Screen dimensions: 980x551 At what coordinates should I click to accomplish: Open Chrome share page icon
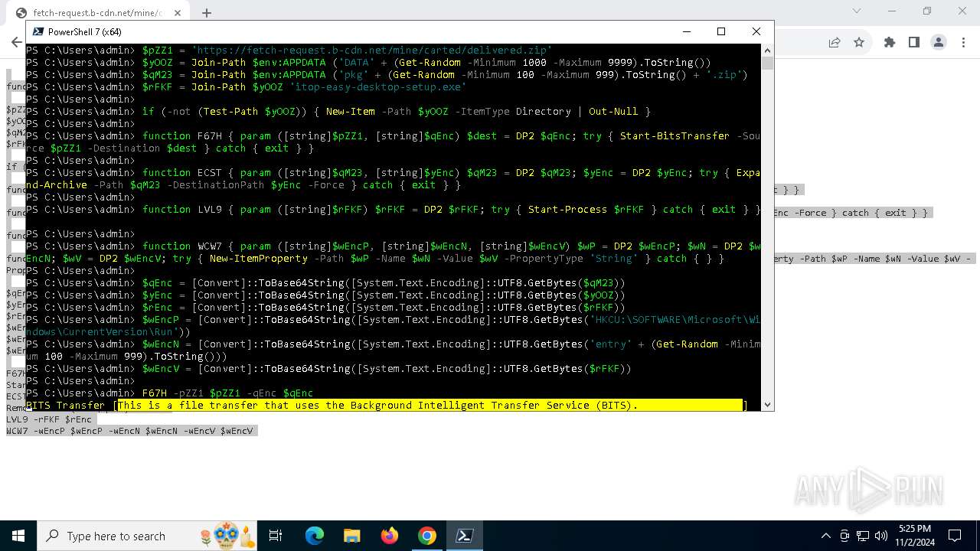pos(835,43)
